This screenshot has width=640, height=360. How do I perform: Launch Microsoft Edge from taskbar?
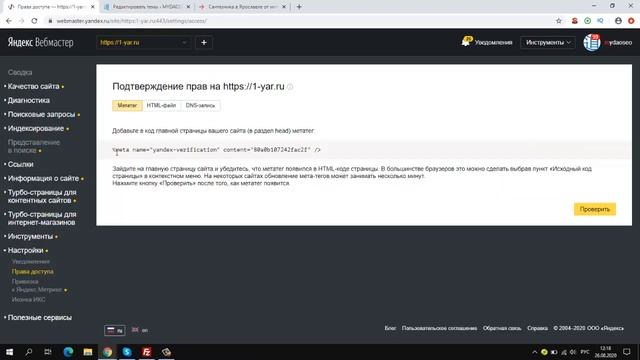click(x=68, y=352)
